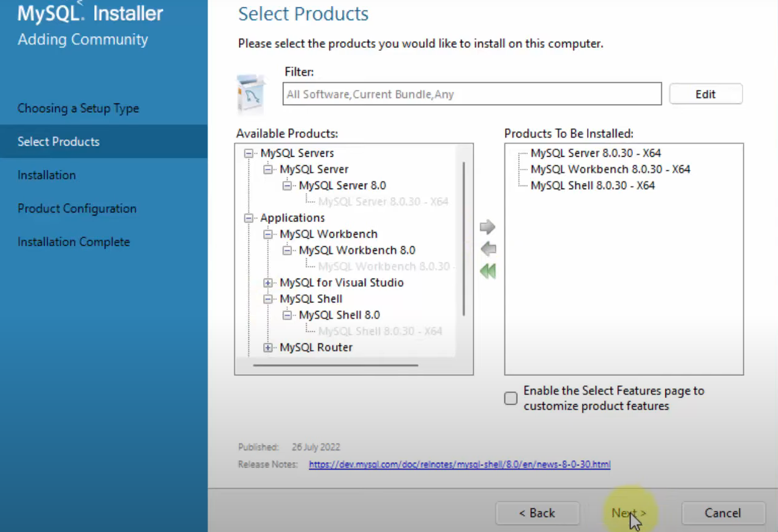Screen dimensions: 778x532
Task: Click the Edit filter button
Action: pos(705,94)
